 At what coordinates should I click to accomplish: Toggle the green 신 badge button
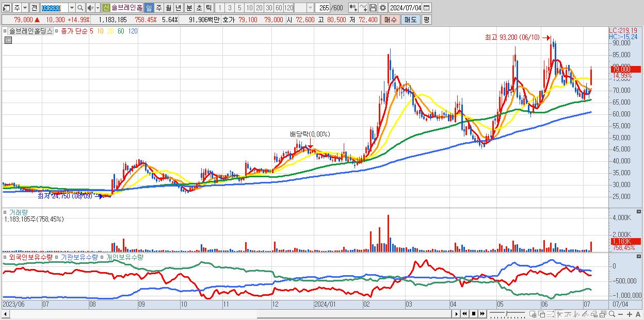coord(106,8)
